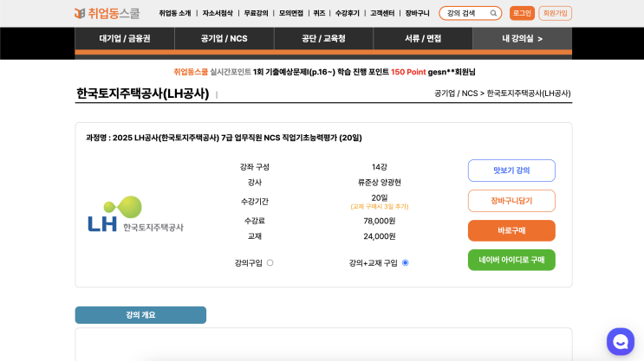The height and width of the screenshot is (361, 644).
Task: Click 한국토지주택공사(LH공사) breadcrumb link
Action: pyautogui.click(x=529, y=93)
